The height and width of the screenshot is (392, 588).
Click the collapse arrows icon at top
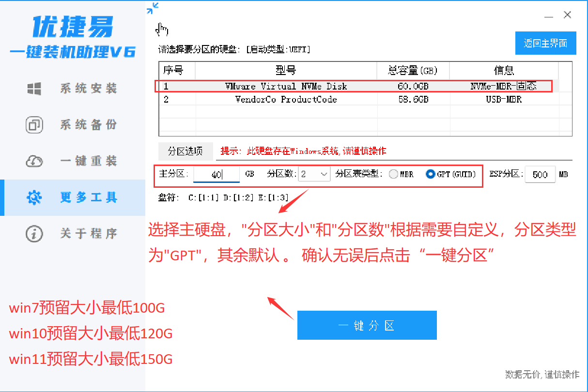(x=153, y=8)
